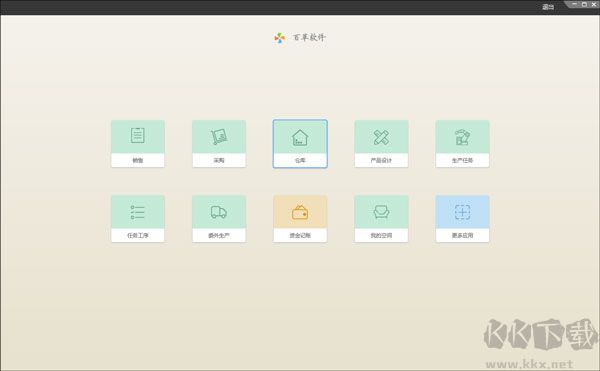Screen dimensions: 600x371
Task: Select the Warehouse (仓库) house icon
Action: pos(300,137)
